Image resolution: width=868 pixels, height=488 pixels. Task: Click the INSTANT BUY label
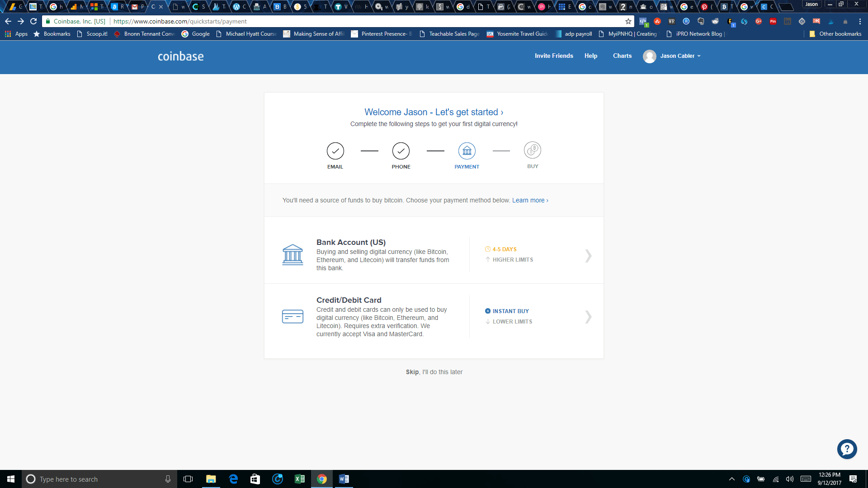510,311
